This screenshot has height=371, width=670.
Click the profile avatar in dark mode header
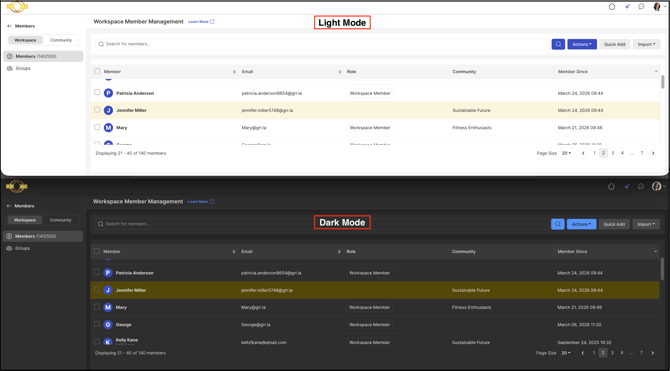(x=656, y=186)
